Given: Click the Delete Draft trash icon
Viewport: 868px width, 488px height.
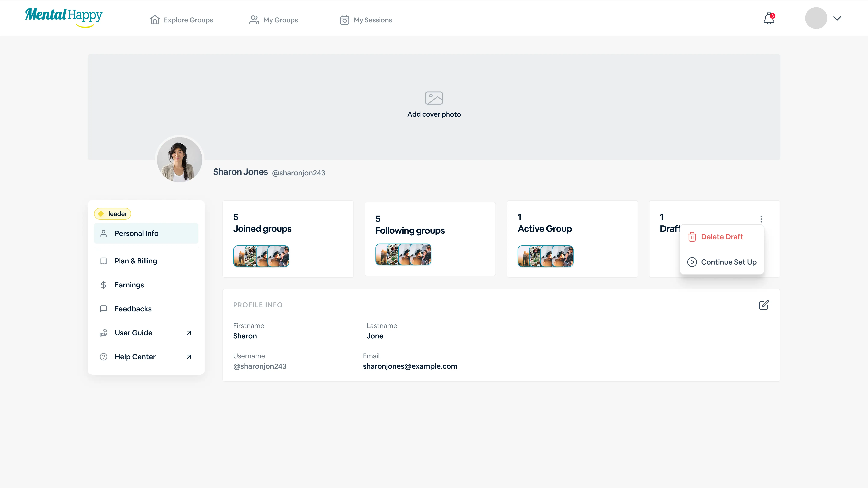Looking at the screenshot, I should tap(692, 237).
